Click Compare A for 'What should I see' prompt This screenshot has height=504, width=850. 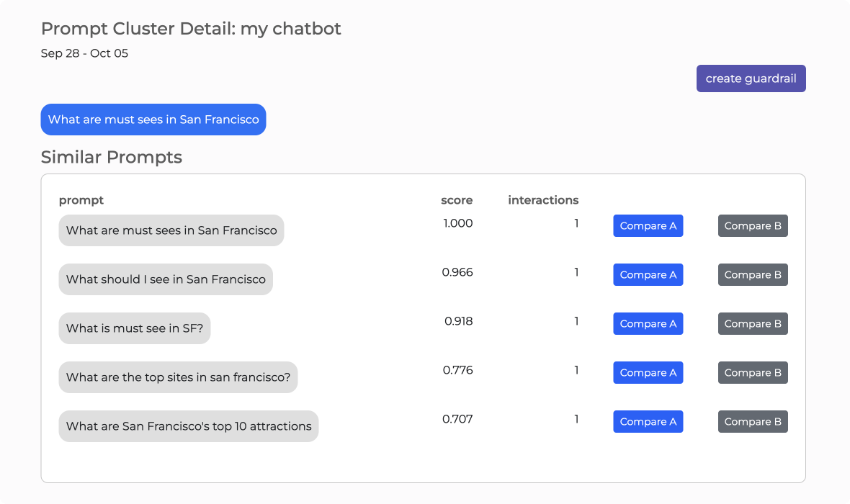[x=648, y=275]
